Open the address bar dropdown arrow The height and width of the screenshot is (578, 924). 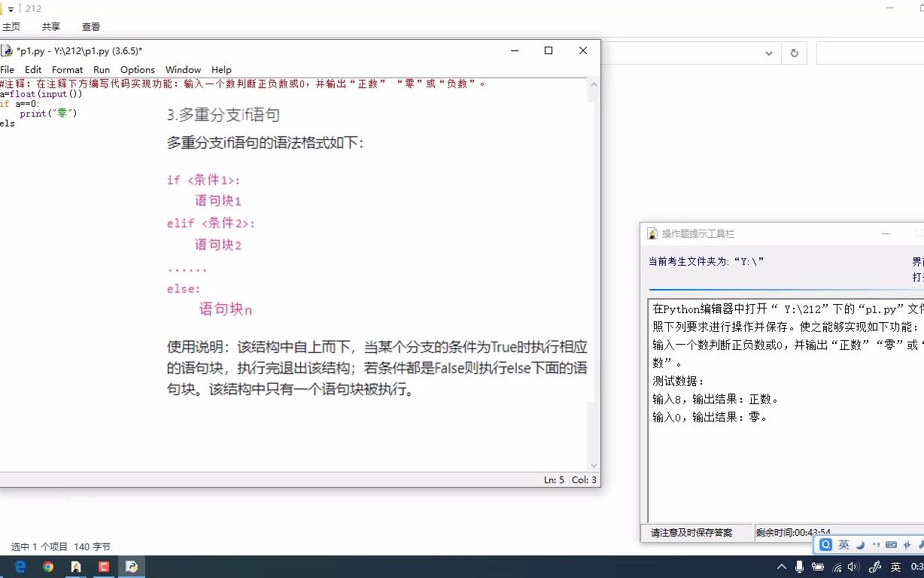coord(769,53)
